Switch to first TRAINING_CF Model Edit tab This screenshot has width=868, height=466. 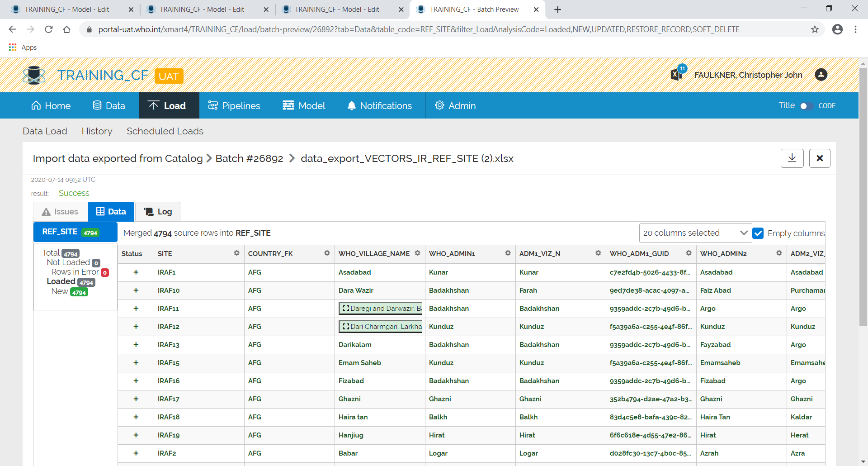(x=67, y=10)
